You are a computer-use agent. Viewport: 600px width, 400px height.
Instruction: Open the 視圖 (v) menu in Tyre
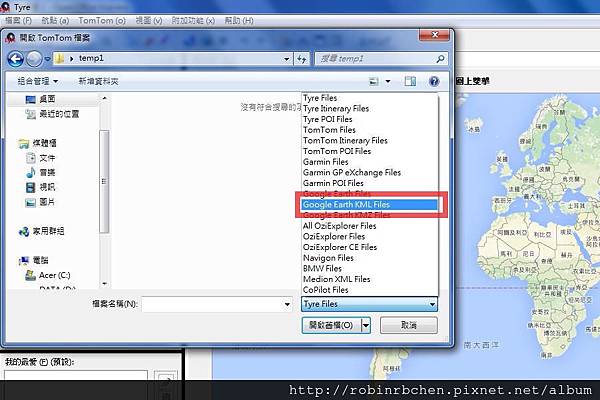(148, 21)
